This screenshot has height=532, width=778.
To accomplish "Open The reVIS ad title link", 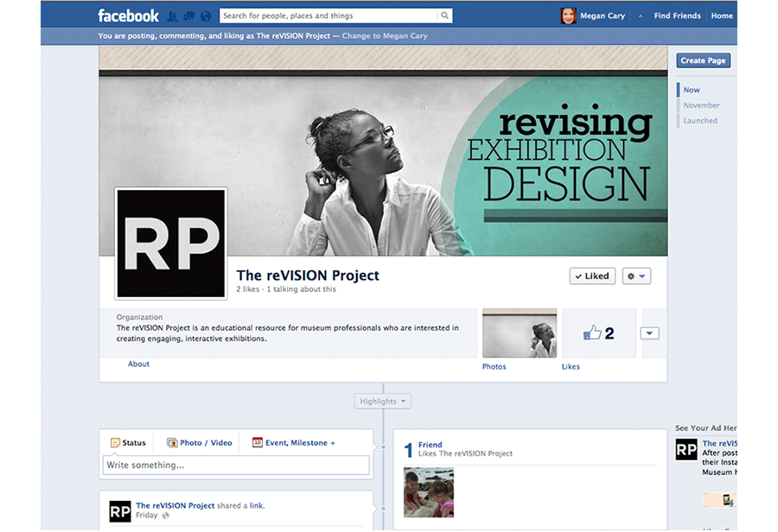I will pyautogui.click(x=719, y=444).
